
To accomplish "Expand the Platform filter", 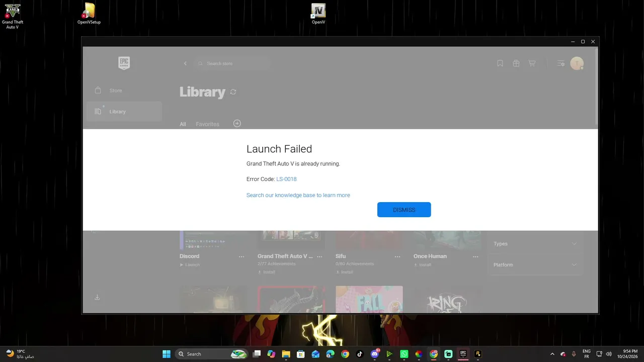I will click(535, 265).
